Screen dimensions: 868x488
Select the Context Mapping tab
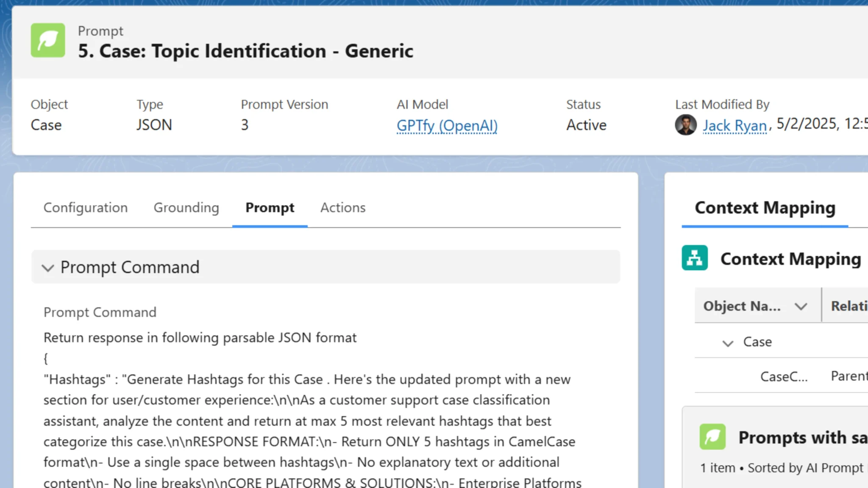pyautogui.click(x=765, y=208)
